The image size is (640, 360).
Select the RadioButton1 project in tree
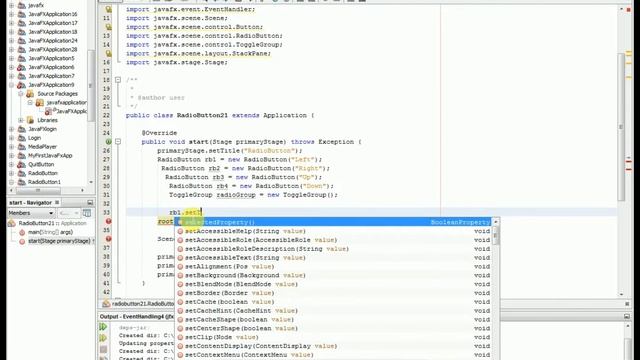44,182
